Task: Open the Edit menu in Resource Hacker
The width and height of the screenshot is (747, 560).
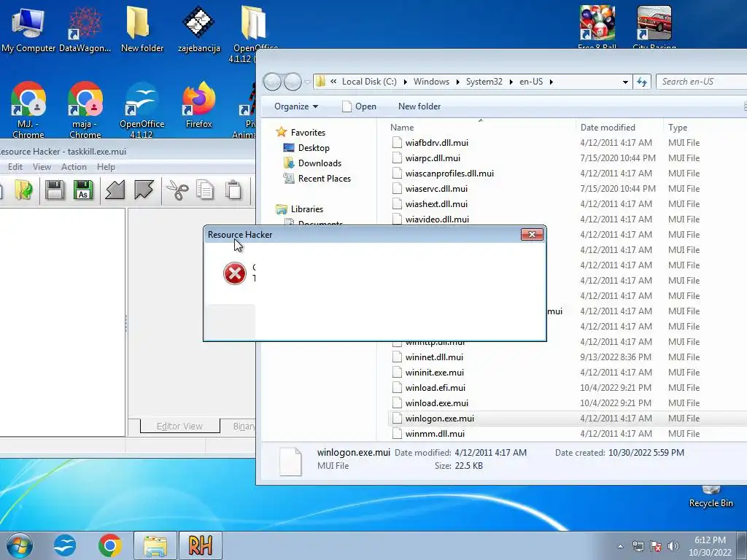Action: click(15, 167)
